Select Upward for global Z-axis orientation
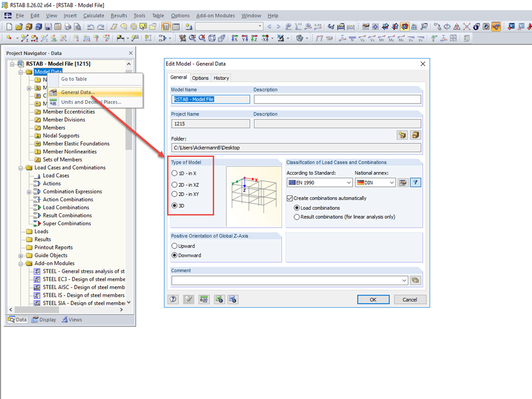This screenshot has height=399, width=532. (174, 245)
